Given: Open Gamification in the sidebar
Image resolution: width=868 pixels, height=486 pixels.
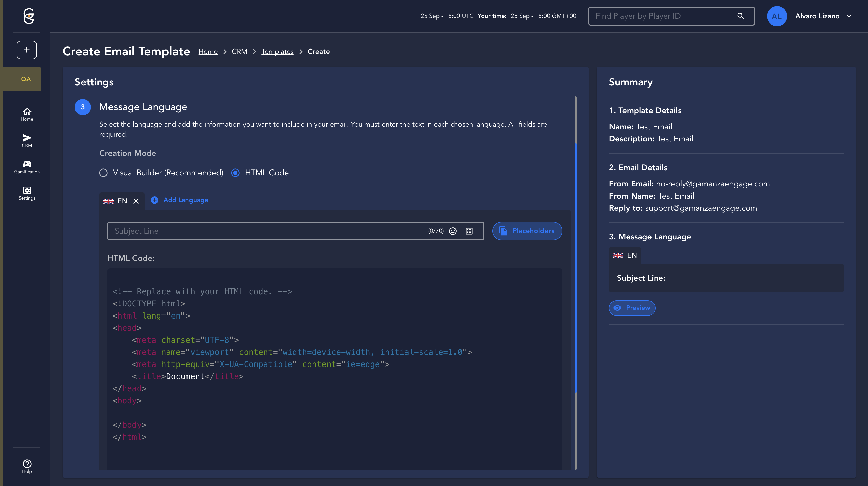Looking at the screenshot, I should 27,167.
